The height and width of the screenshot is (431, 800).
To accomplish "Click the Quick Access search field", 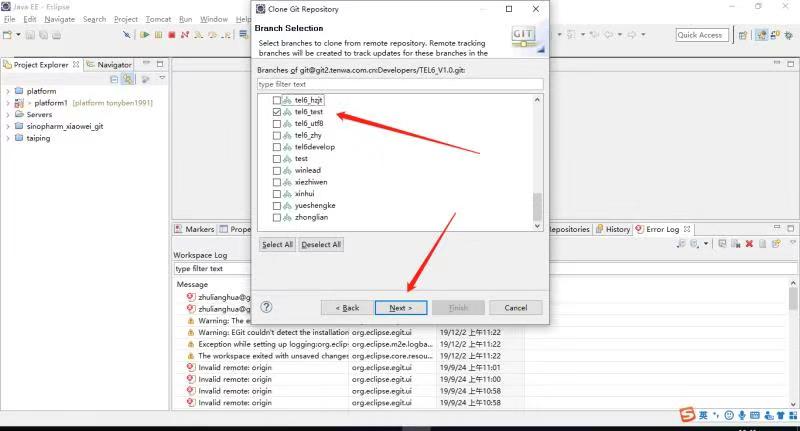I will (702, 35).
